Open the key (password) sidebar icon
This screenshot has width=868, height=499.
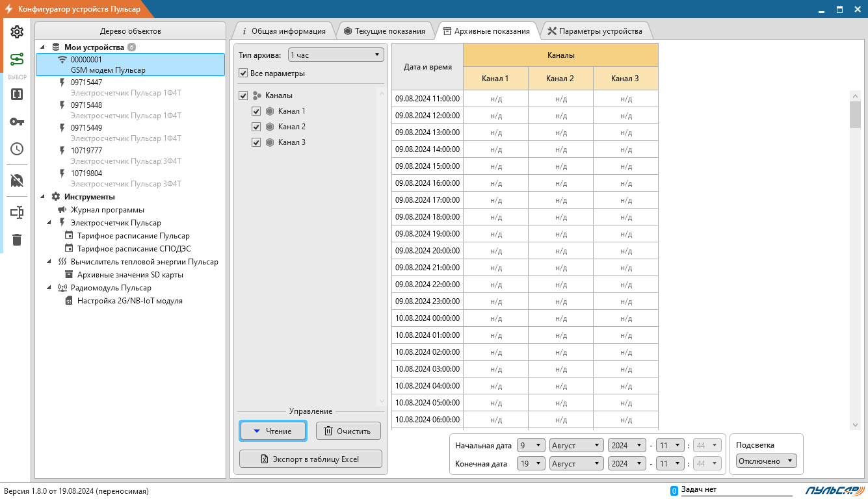(17, 122)
